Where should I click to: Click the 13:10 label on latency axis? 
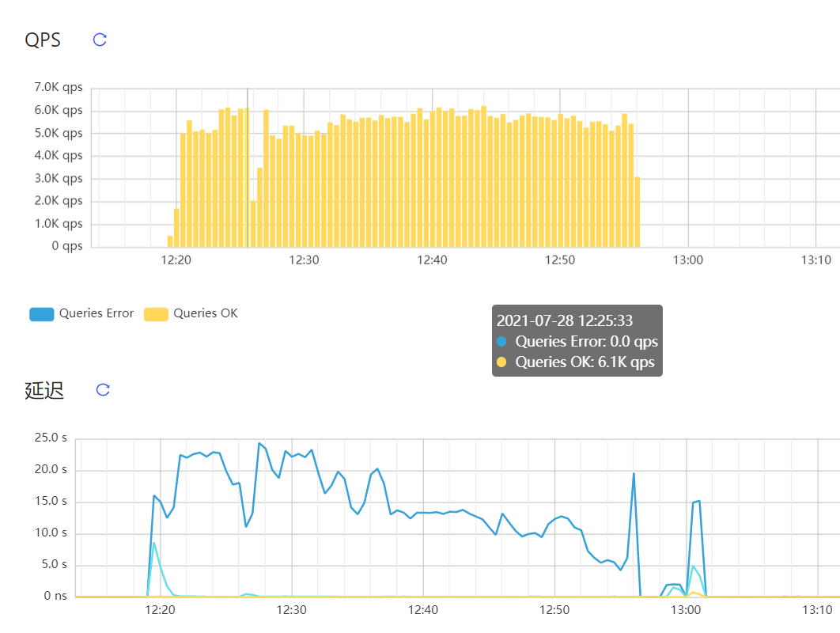pos(816,610)
